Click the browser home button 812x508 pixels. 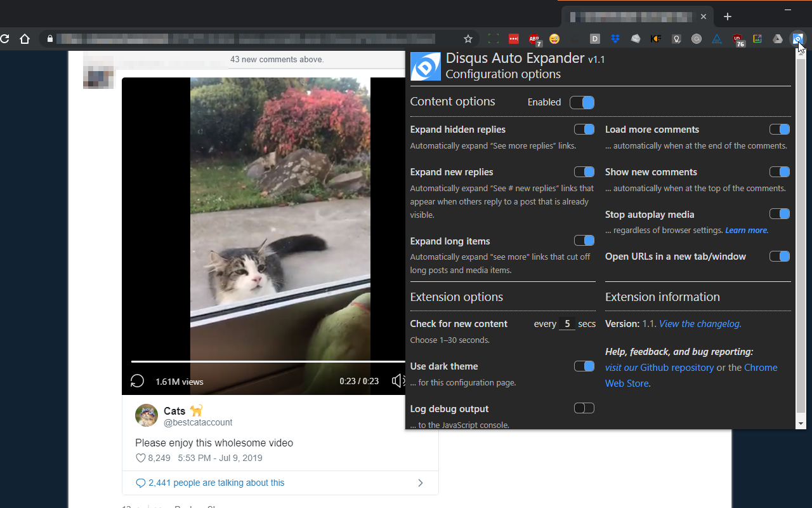(x=25, y=39)
